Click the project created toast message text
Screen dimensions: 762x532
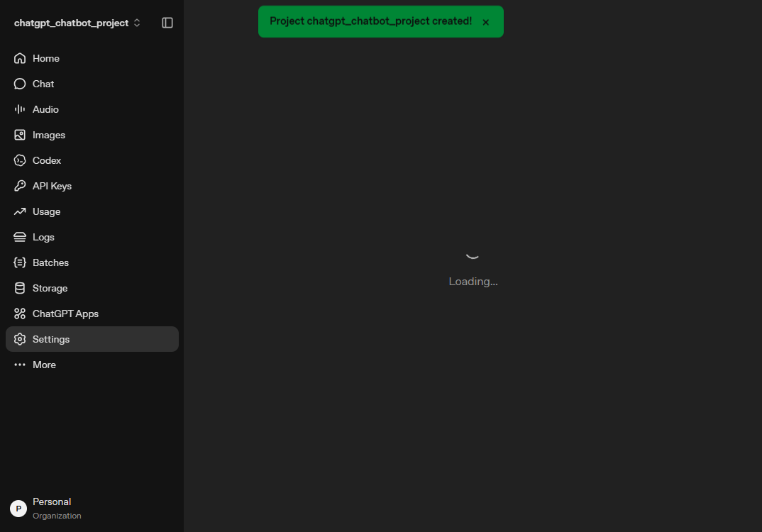pyautogui.click(x=371, y=21)
